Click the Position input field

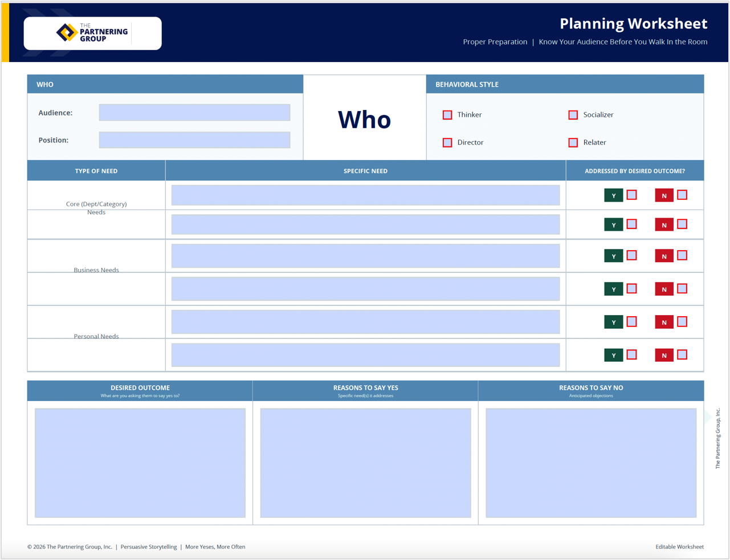click(x=194, y=140)
